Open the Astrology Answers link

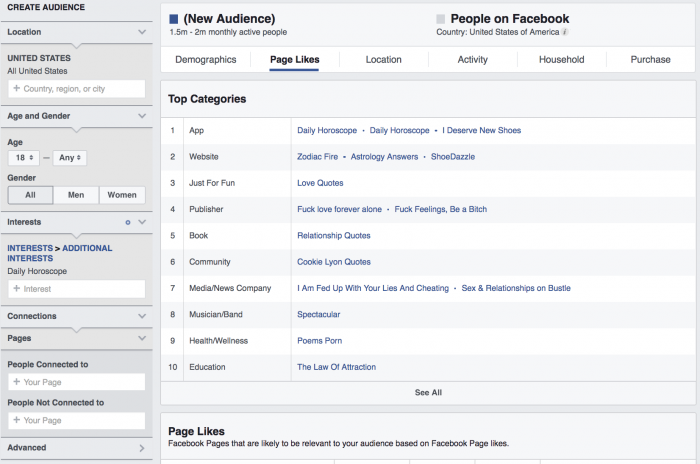[384, 157]
